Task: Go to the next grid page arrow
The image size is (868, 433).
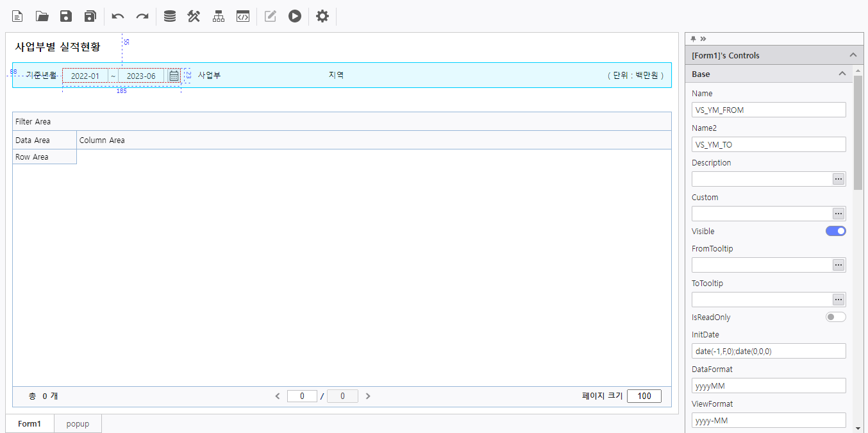Action: pos(368,396)
